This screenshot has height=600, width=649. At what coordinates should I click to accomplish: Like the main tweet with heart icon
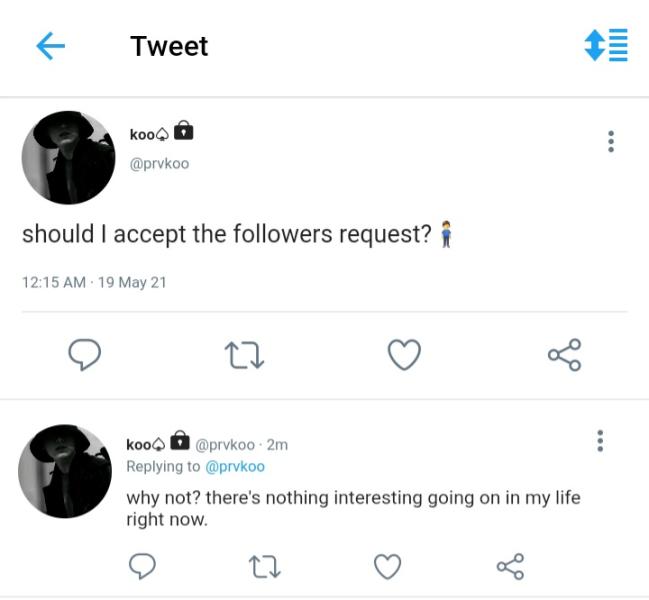click(404, 355)
